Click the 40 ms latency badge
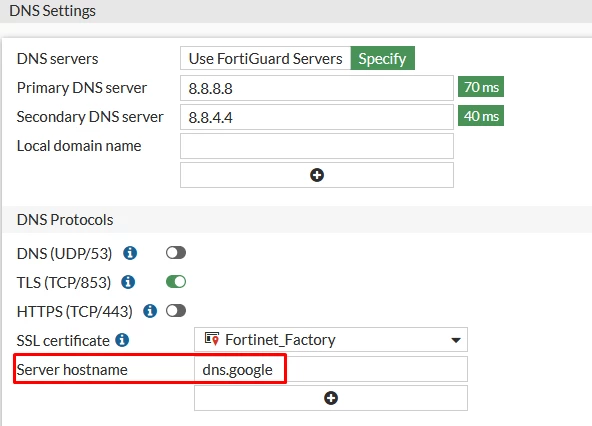This screenshot has height=426, width=592. pos(481,116)
